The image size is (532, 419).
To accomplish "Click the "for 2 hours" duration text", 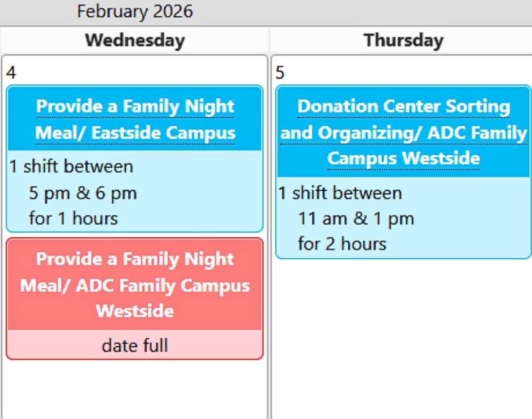I will 342,244.
